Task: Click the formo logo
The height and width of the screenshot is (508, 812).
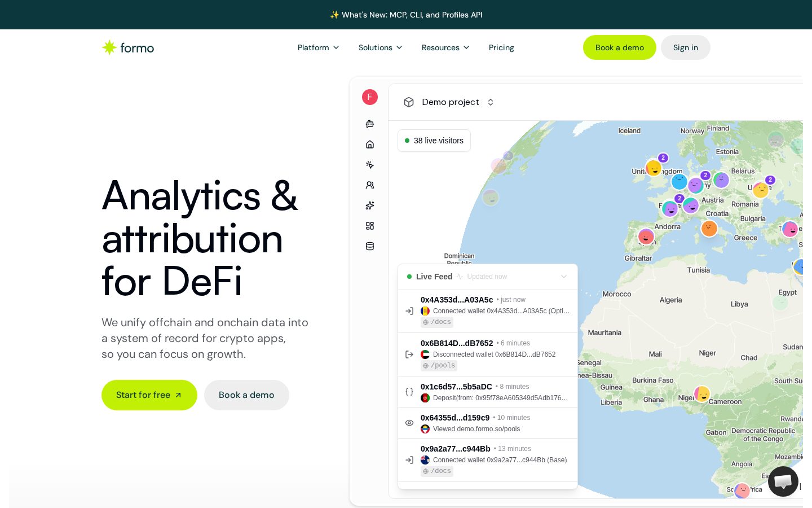Action: [x=128, y=47]
